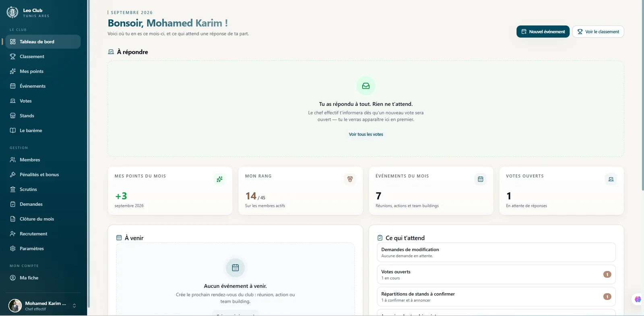This screenshot has height=316, width=644.
Task: Click the Stands shop icon
Action: click(13, 116)
